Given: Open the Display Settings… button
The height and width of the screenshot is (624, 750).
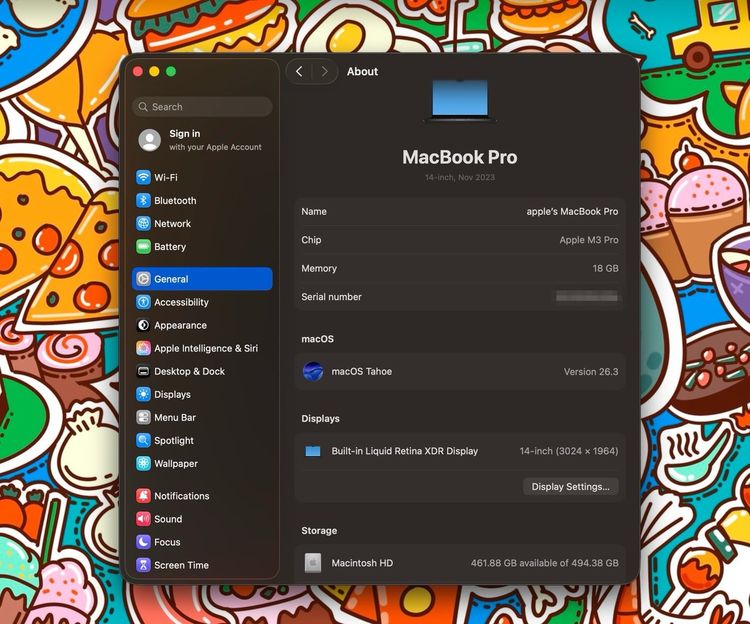Looking at the screenshot, I should [571, 487].
